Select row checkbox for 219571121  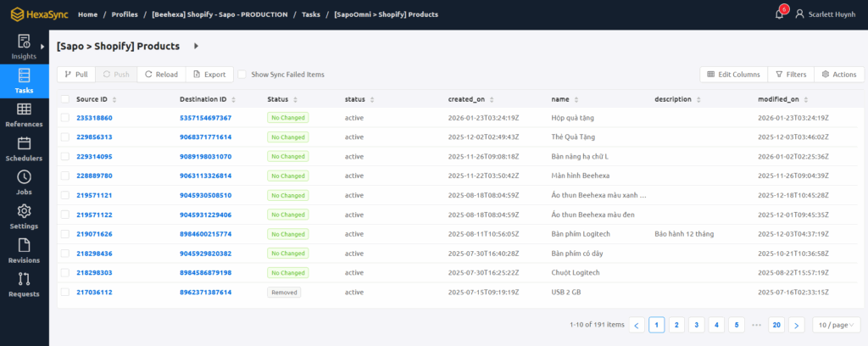click(x=65, y=195)
